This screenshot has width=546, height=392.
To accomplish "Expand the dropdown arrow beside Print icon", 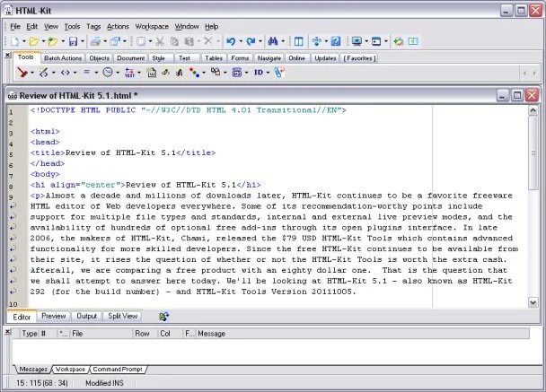I will [x=105, y=41].
